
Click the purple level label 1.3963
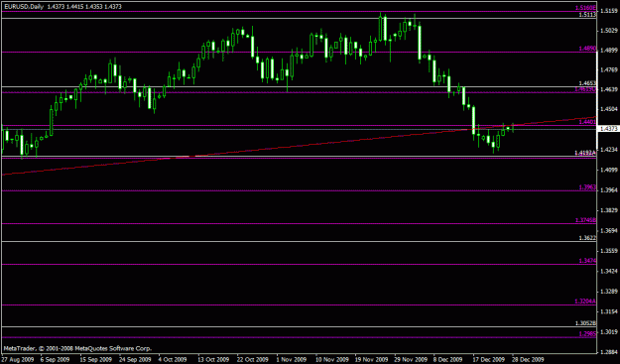pos(587,187)
